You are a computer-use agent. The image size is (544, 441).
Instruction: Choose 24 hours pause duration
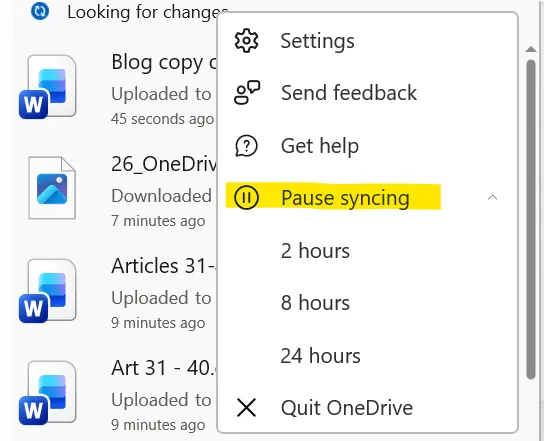tap(321, 356)
